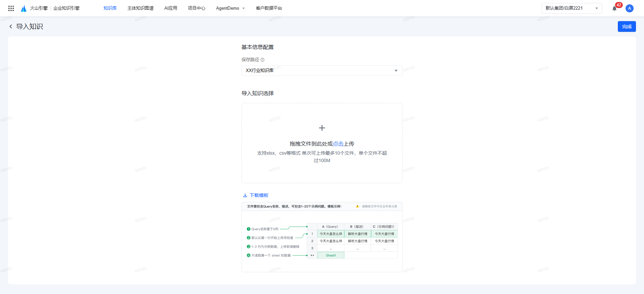
Task: Click the download icon beside 下载模板
Action: coord(245,195)
